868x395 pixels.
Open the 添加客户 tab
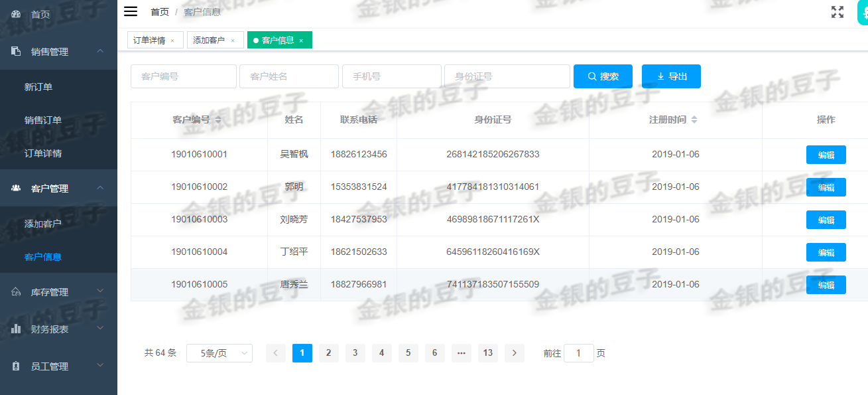[x=210, y=40]
